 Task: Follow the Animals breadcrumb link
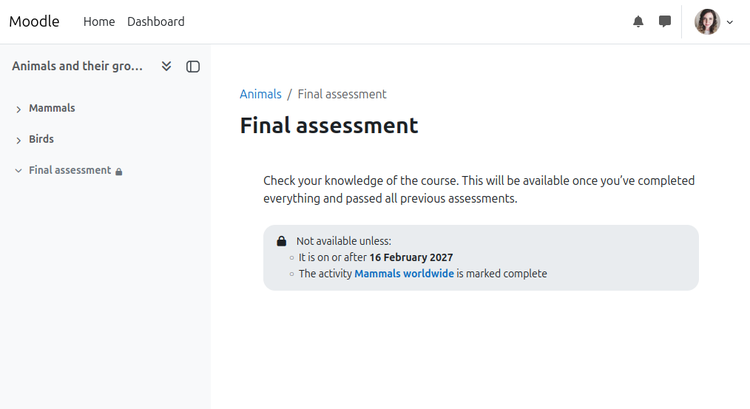tap(260, 94)
